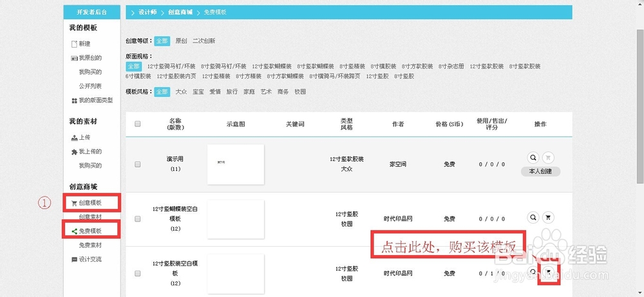Filter 创意等级 by 原创

[181, 41]
